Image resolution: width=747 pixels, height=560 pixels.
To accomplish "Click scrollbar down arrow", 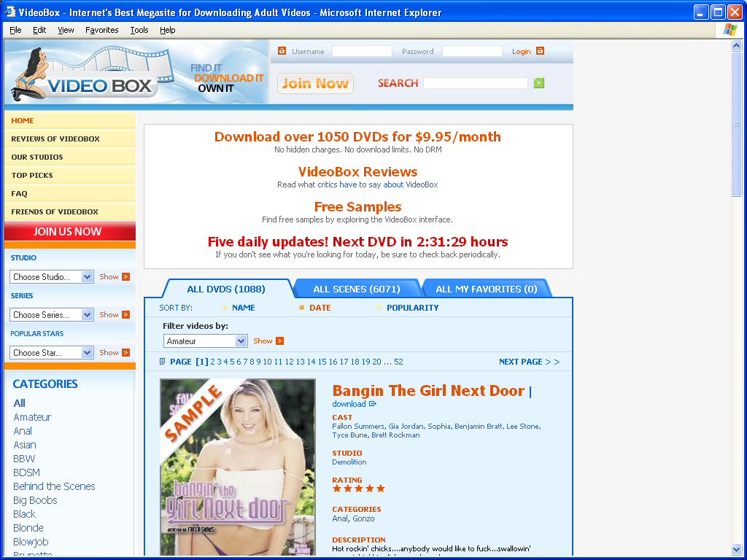I will pyautogui.click(x=737, y=550).
